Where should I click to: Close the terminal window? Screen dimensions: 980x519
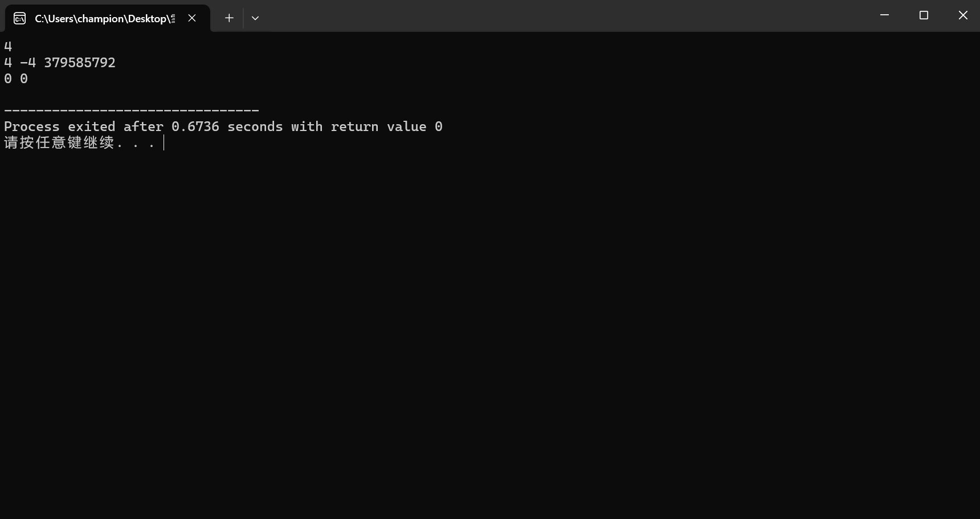pos(962,15)
